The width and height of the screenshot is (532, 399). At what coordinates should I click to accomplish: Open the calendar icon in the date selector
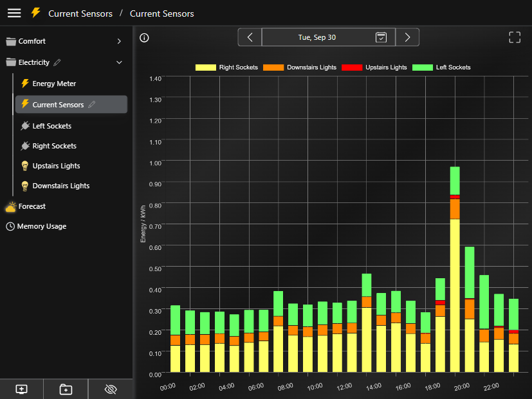coord(381,37)
